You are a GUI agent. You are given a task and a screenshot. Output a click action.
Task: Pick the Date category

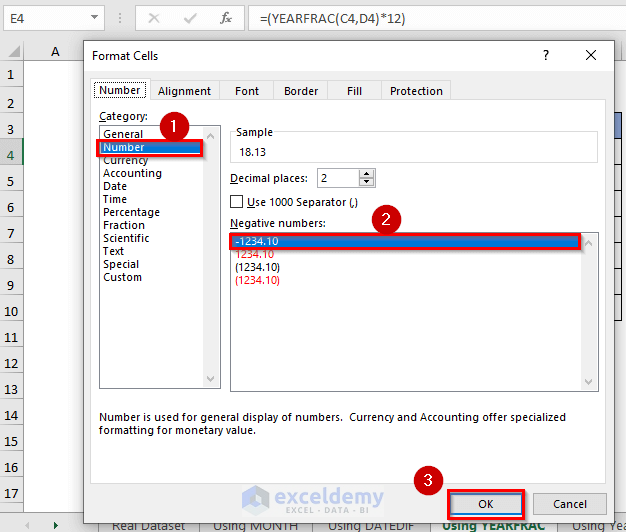click(x=115, y=186)
